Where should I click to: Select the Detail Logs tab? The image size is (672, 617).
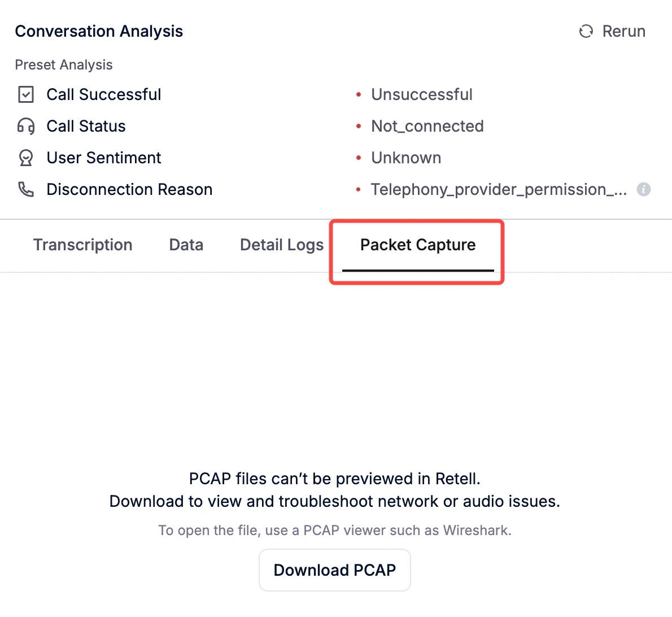pos(282,245)
